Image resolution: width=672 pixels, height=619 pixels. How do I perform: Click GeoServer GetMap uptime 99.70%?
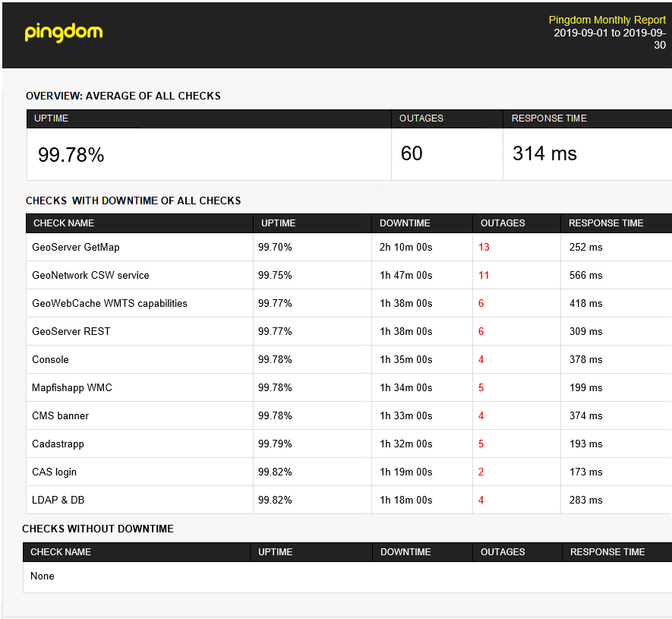tap(275, 247)
